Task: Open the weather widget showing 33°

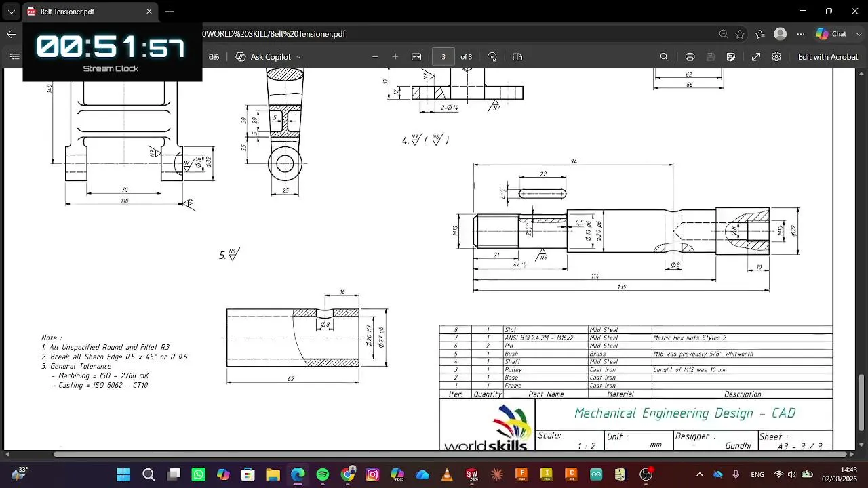Action: click(20, 473)
